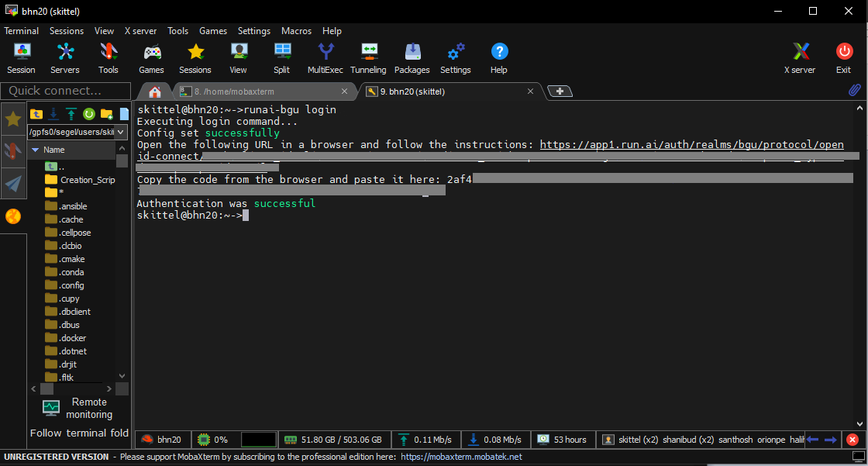The height and width of the screenshot is (466, 868).
Task: Go to parent folder in SFTP toolbar
Action: (36, 114)
